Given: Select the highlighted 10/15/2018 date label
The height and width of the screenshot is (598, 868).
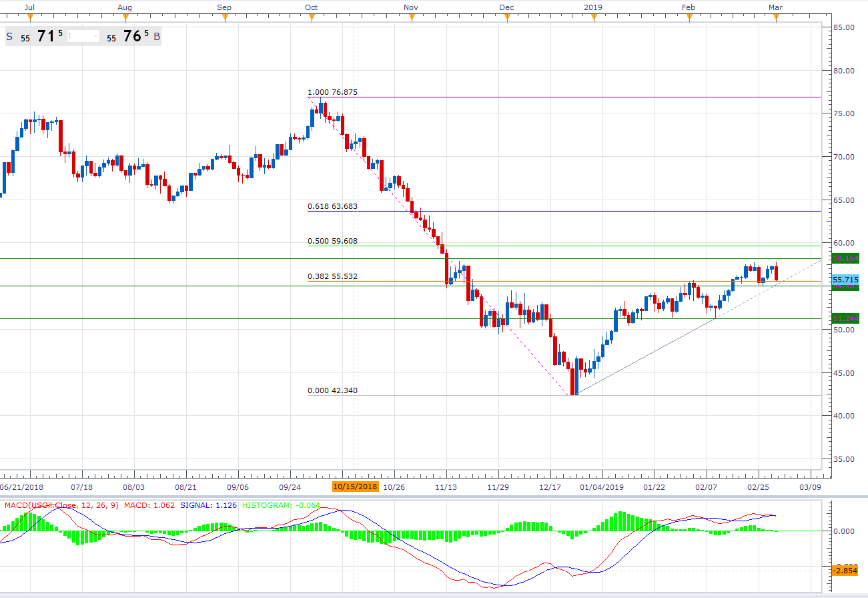Looking at the screenshot, I should (x=356, y=487).
